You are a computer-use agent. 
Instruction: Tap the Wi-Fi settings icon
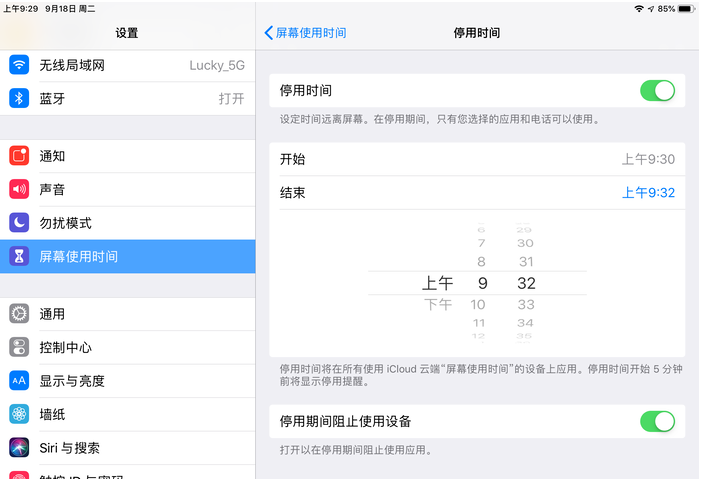pyautogui.click(x=19, y=65)
